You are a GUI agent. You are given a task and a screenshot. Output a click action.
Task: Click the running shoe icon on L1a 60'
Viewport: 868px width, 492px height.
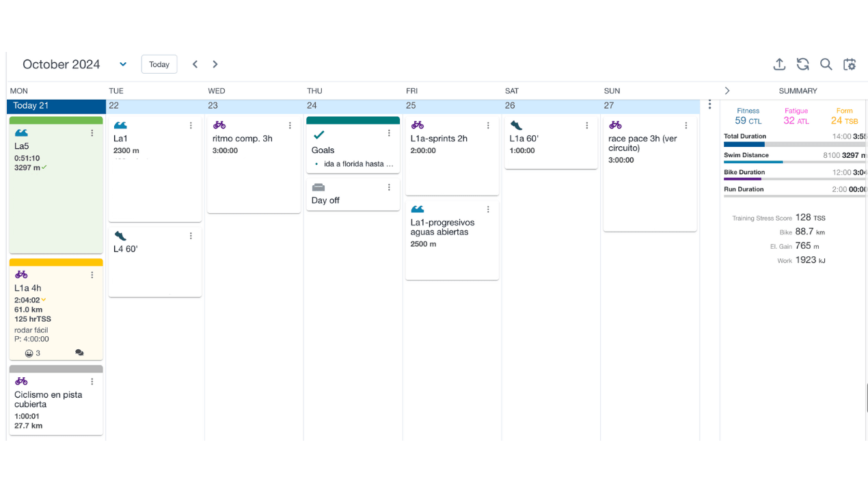[516, 125]
